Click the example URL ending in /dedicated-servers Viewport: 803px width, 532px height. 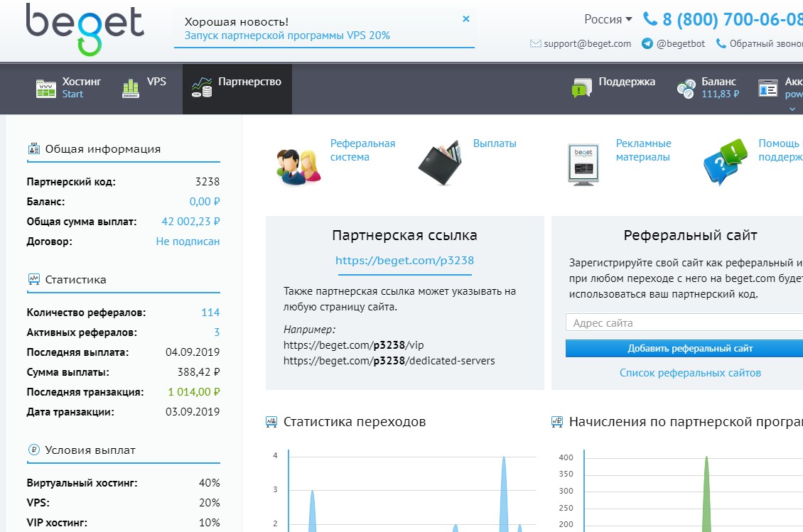click(x=389, y=361)
